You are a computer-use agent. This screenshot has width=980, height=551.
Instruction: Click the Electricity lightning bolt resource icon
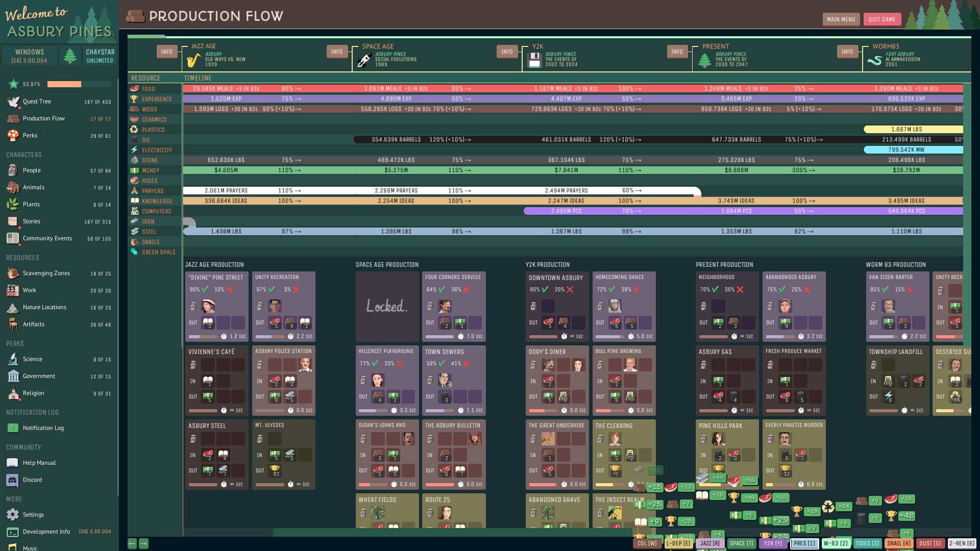tap(134, 149)
